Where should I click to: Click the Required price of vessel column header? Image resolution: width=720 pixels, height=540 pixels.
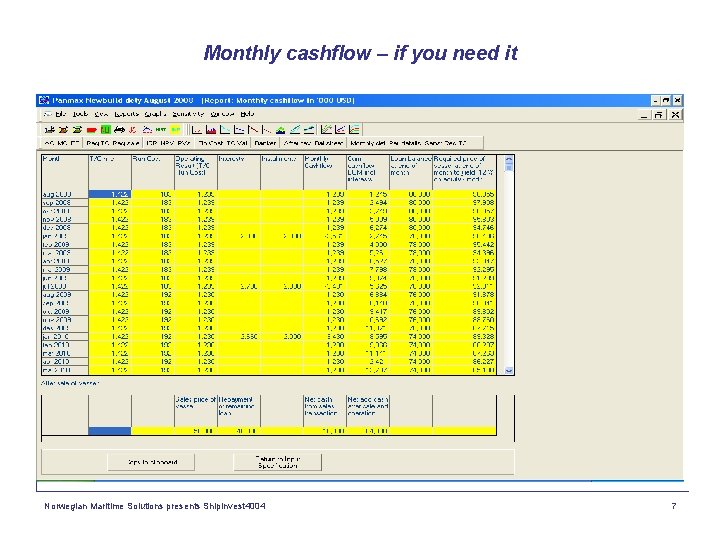click(x=464, y=172)
